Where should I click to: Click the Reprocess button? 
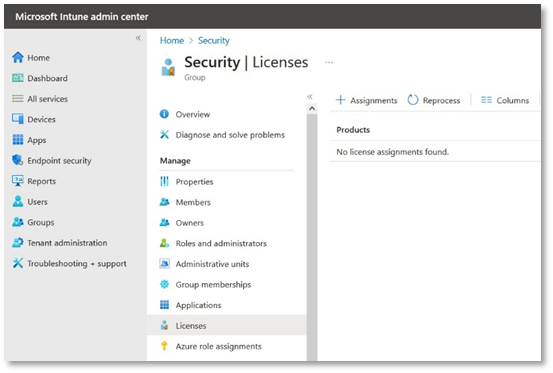click(x=434, y=100)
